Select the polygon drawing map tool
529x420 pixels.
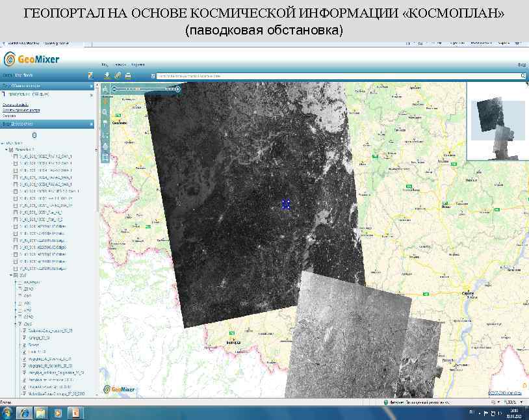(105, 146)
